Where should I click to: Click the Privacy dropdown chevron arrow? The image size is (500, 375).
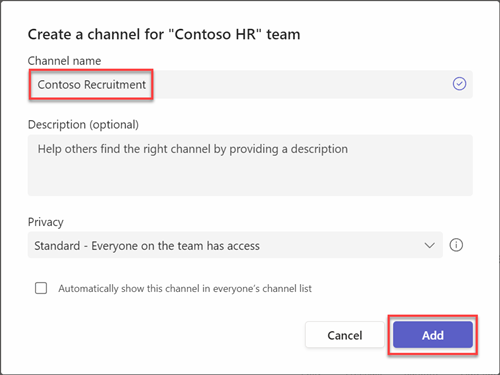click(x=429, y=246)
